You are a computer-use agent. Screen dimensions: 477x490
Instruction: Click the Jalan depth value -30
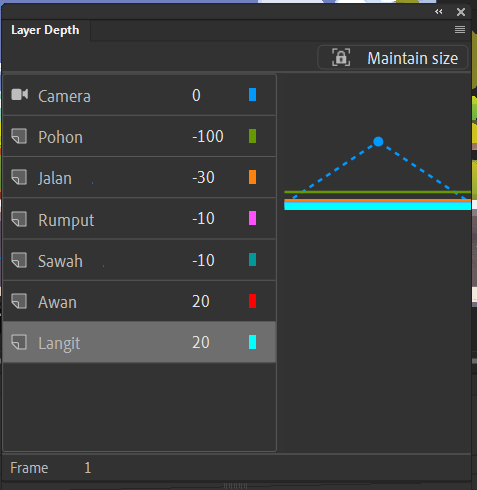[203, 177]
